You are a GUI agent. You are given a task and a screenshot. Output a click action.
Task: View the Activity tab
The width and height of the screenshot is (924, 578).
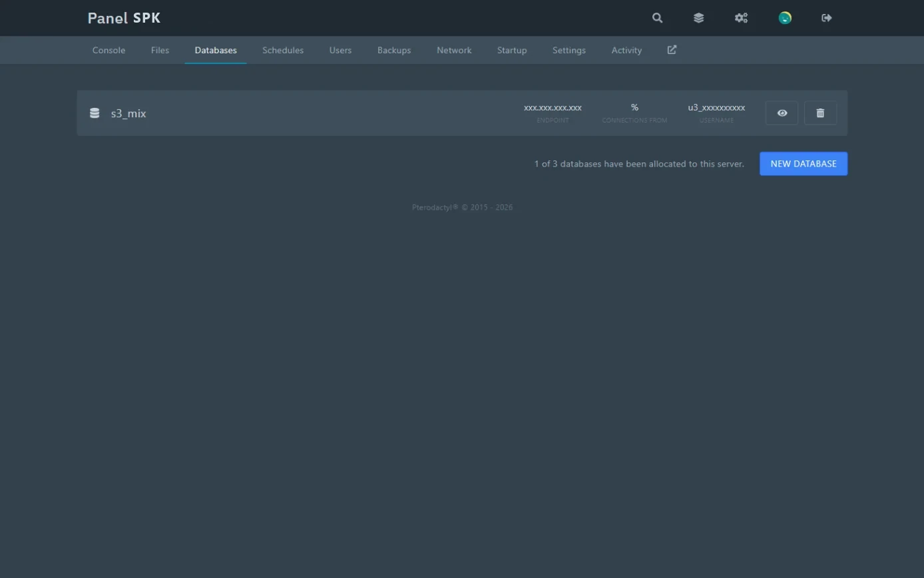(626, 50)
